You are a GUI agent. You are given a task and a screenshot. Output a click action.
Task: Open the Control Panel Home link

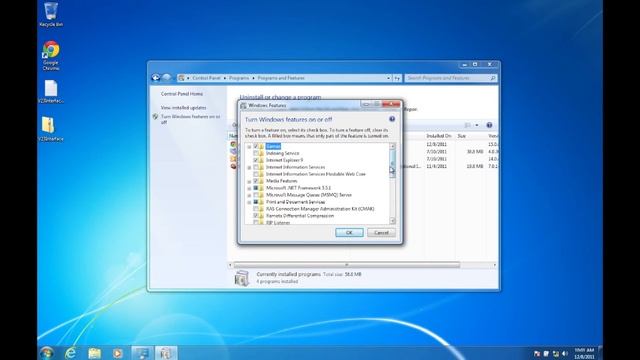(182, 94)
